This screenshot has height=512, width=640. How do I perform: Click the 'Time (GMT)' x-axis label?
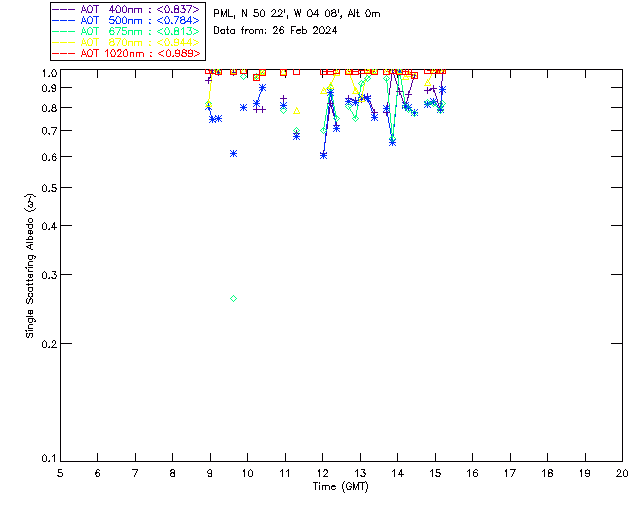[x=340, y=487]
